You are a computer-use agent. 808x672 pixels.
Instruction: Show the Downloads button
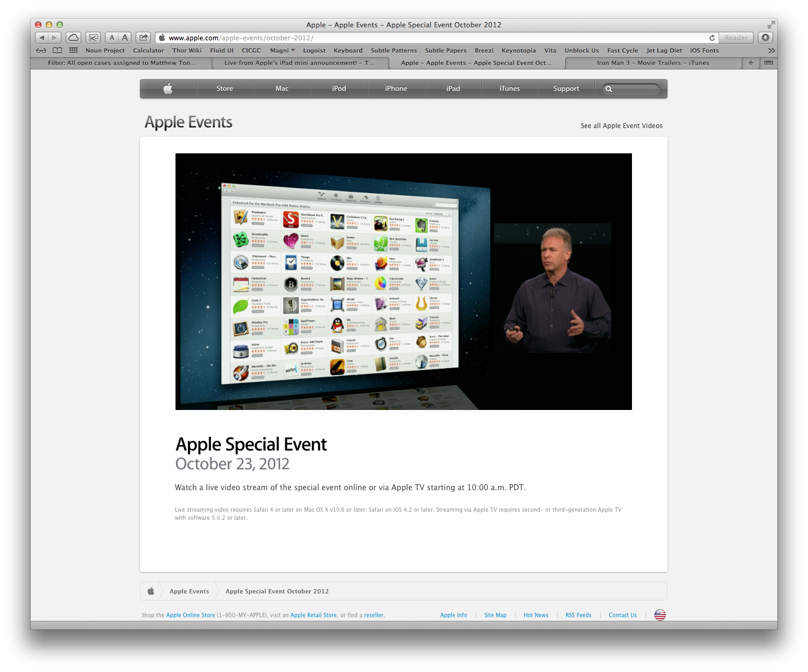[765, 38]
